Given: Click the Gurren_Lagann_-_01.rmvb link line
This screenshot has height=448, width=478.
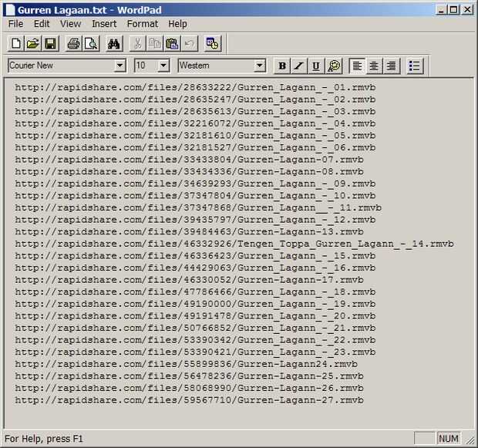Looking at the screenshot, I should click(x=195, y=88).
